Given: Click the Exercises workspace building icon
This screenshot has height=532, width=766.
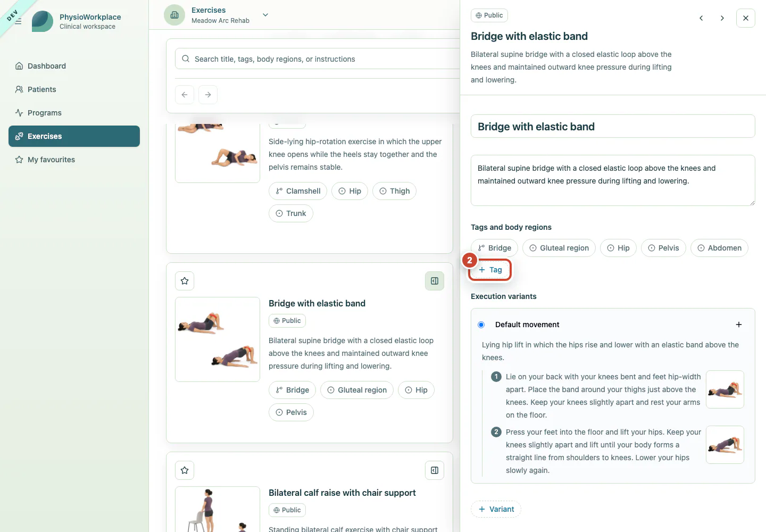Looking at the screenshot, I should click(x=174, y=15).
